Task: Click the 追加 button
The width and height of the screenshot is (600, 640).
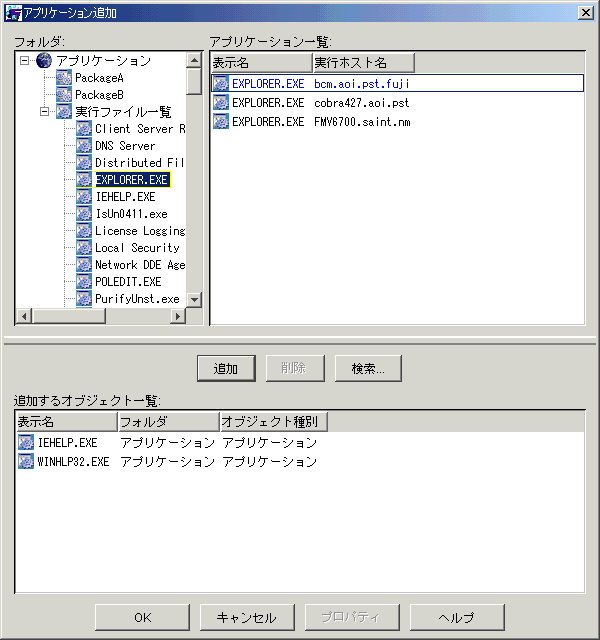Action: pos(226,369)
